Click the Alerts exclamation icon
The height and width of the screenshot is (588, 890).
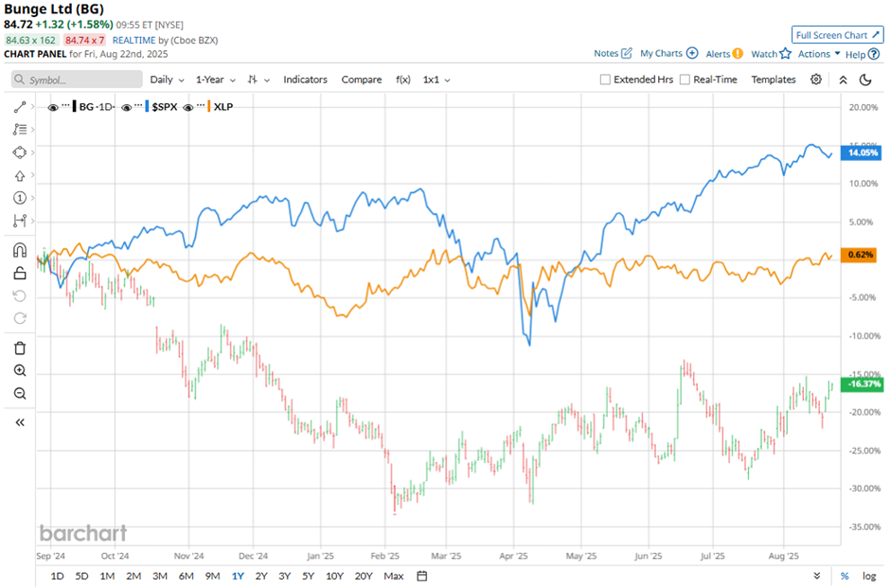(738, 54)
